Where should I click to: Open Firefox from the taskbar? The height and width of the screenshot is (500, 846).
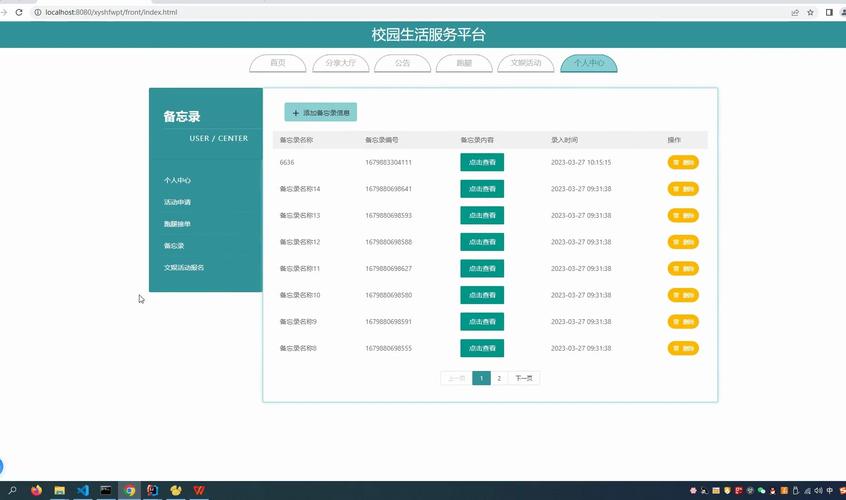click(37, 491)
